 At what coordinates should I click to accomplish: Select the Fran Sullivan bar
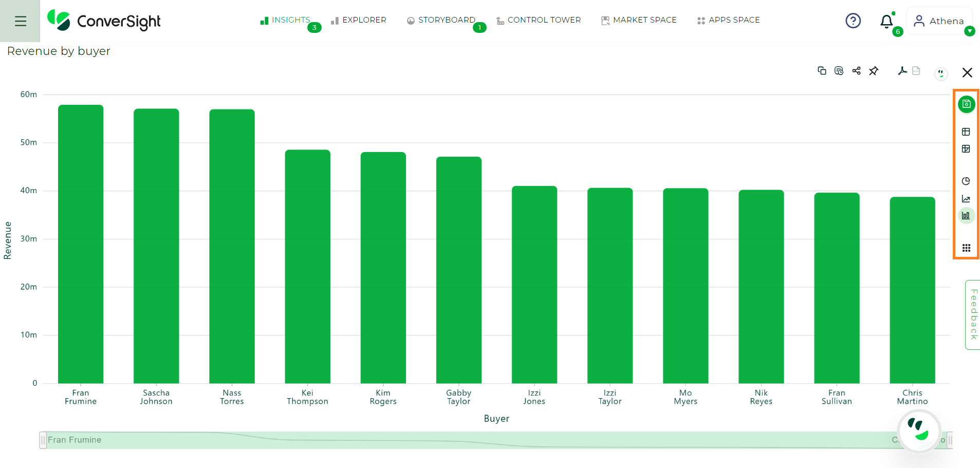tap(837, 288)
